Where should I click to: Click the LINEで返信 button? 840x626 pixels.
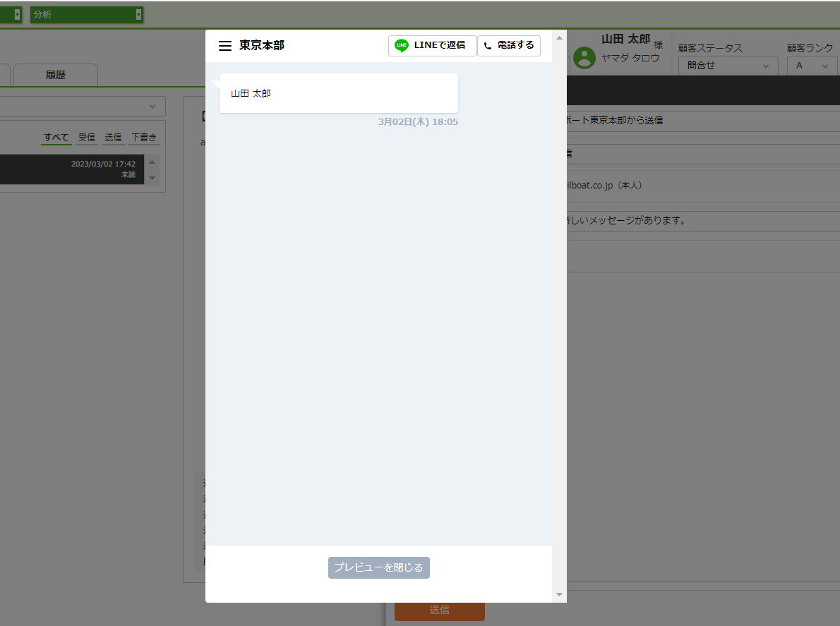432,45
